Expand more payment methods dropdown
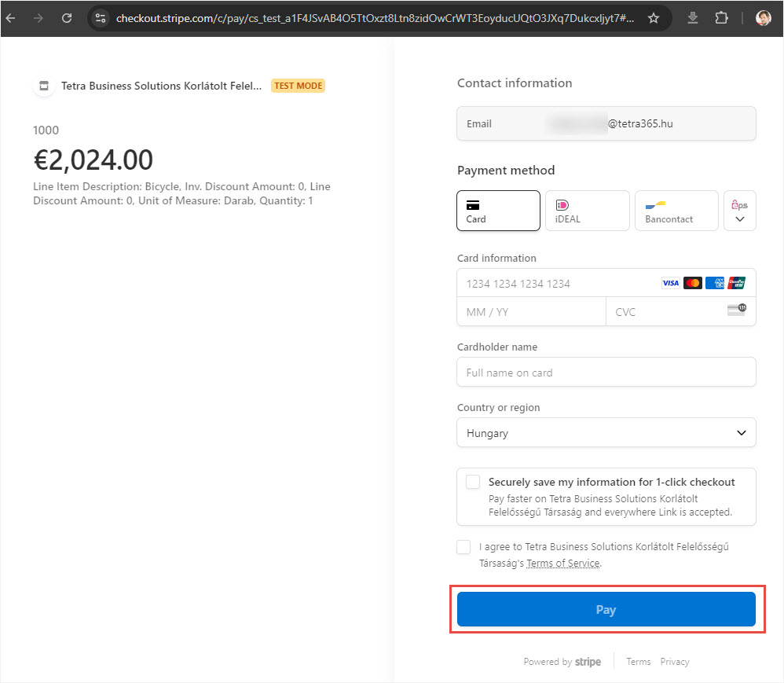 tap(739, 211)
